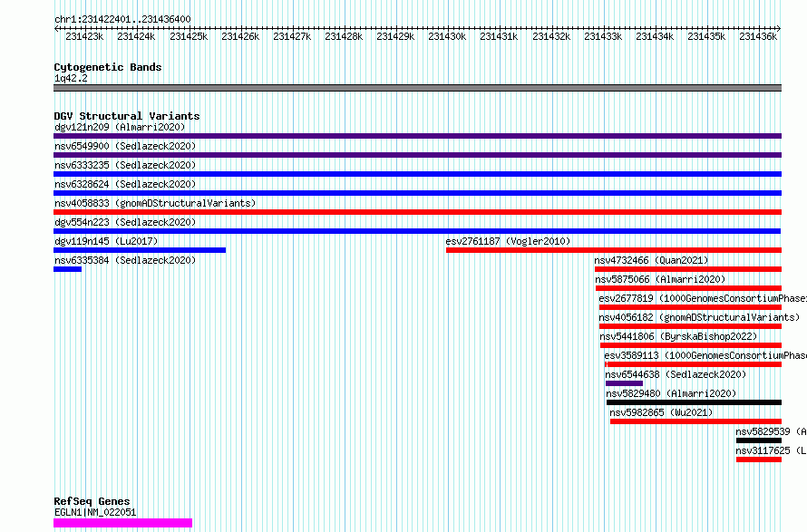807x532 pixels.
Task: Click nsv5829480 (Almarri2020) label
Action: 671,393
